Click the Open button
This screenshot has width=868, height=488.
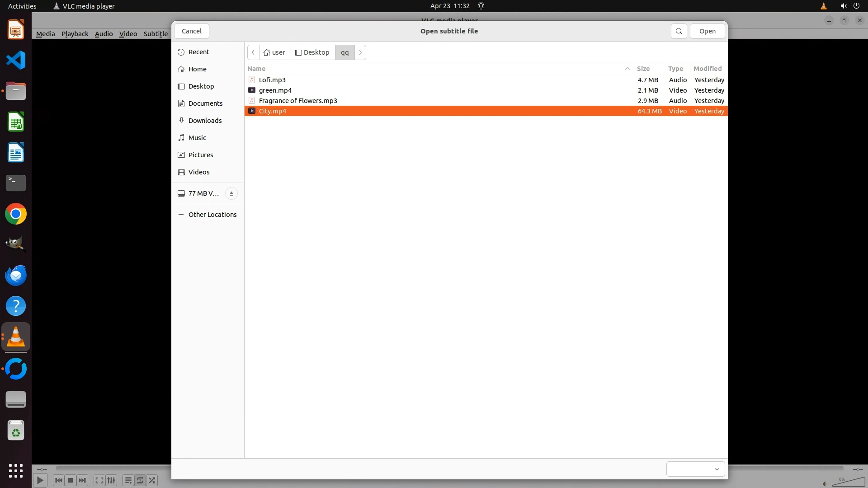coord(707,31)
